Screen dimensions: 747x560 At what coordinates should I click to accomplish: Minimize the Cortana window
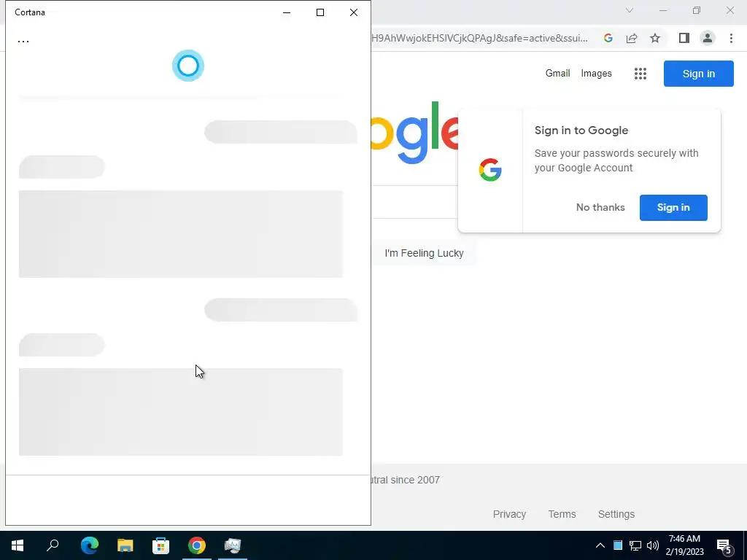tap(287, 12)
